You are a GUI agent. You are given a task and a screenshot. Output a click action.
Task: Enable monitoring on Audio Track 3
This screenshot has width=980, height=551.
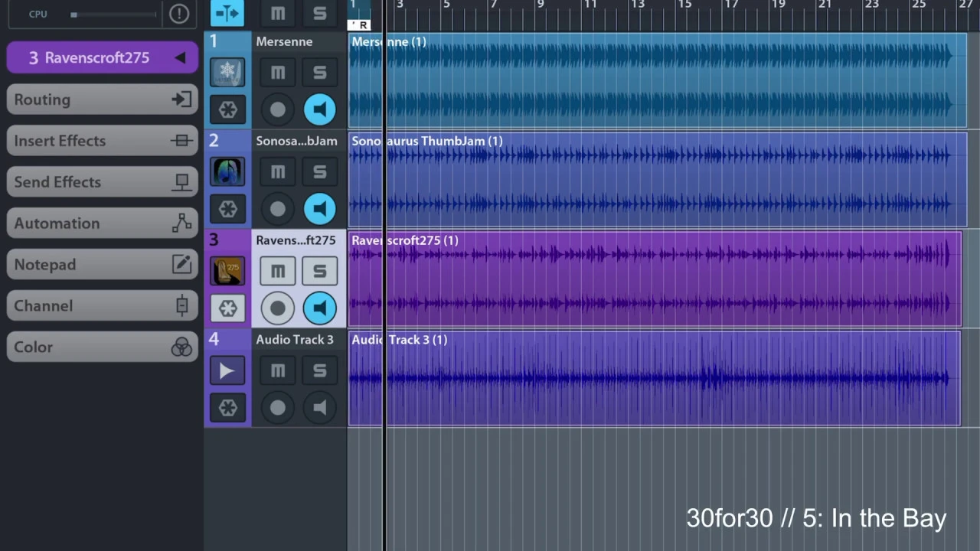click(319, 408)
